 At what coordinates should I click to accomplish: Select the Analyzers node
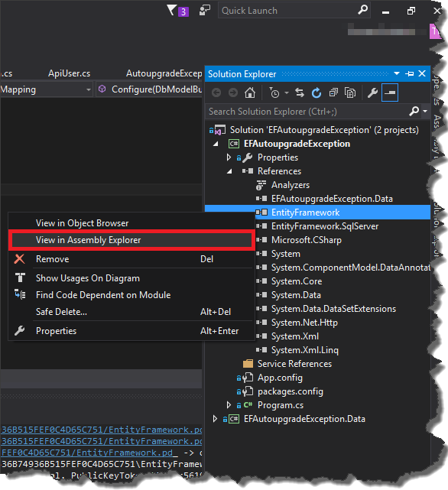(290, 185)
